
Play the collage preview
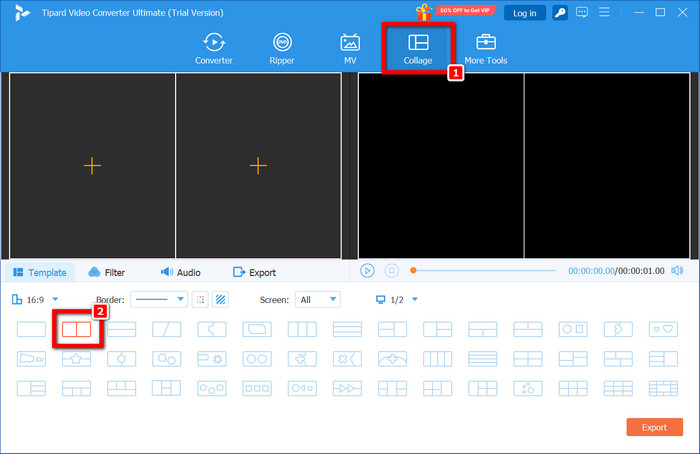coord(367,271)
